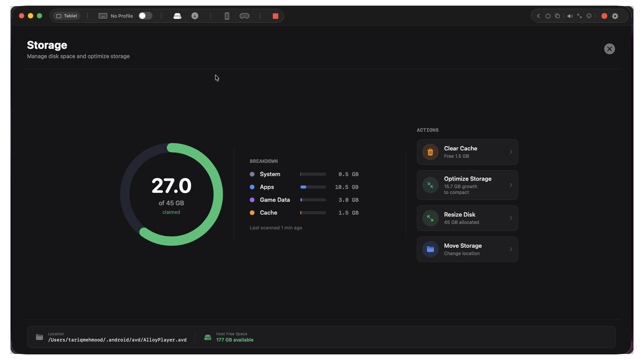Click the blue Move Storage folder icon
The width and height of the screenshot is (644, 360).
point(430,249)
